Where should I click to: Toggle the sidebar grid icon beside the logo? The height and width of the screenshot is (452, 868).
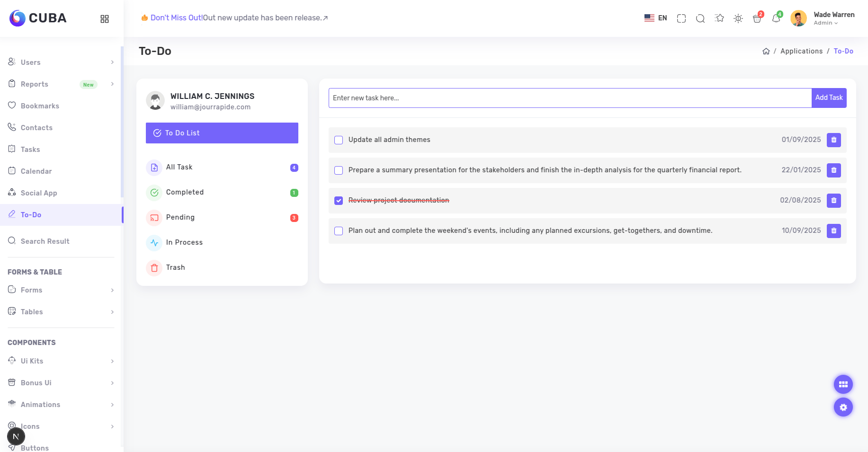coord(105,19)
